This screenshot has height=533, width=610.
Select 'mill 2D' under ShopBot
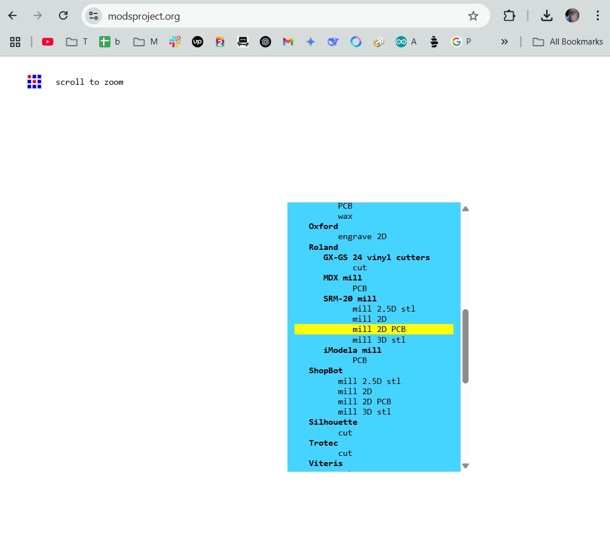(x=355, y=391)
